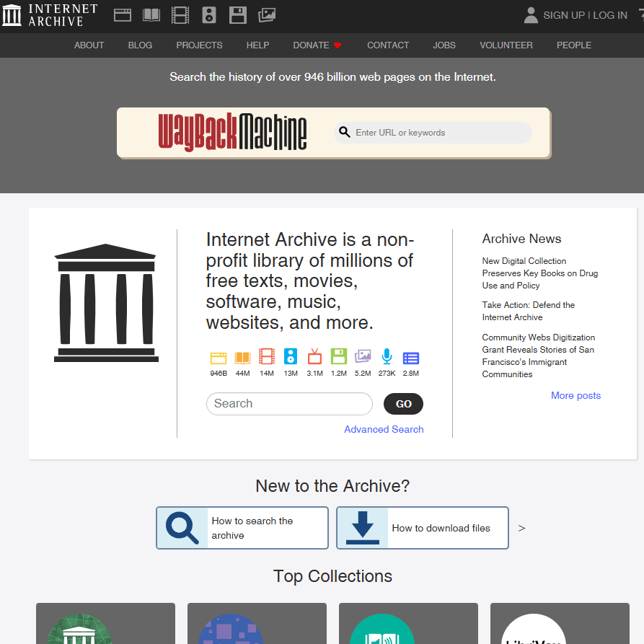Open How to download files card
This screenshot has height=644, width=644.
[422, 528]
